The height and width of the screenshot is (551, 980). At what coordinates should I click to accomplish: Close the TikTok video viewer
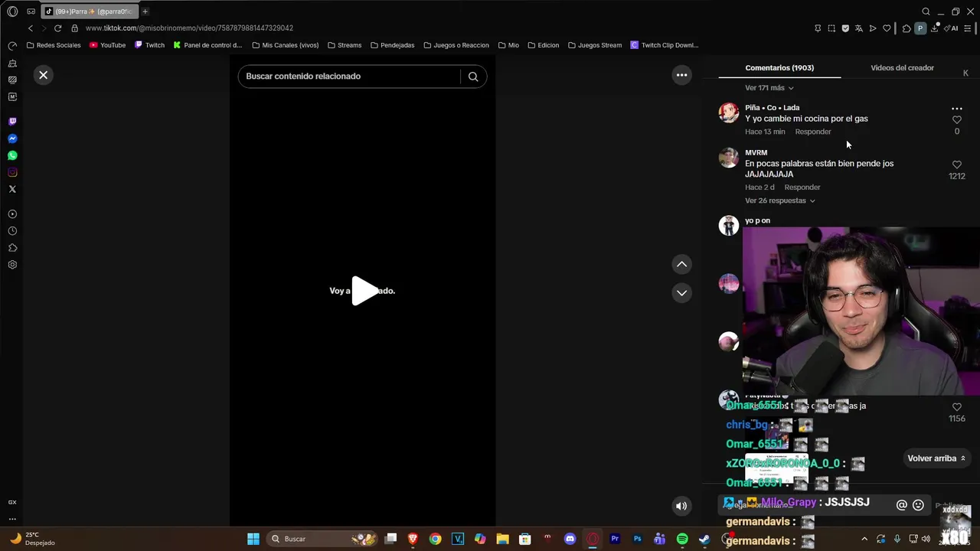tap(44, 75)
